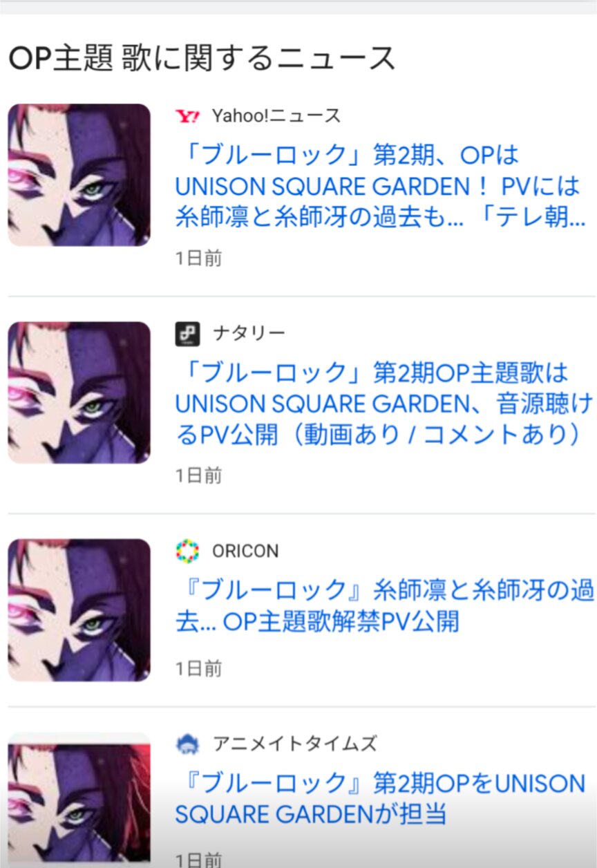Select the ナタリー article thumbnail image
The height and width of the screenshot is (868, 597).
(x=79, y=393)
